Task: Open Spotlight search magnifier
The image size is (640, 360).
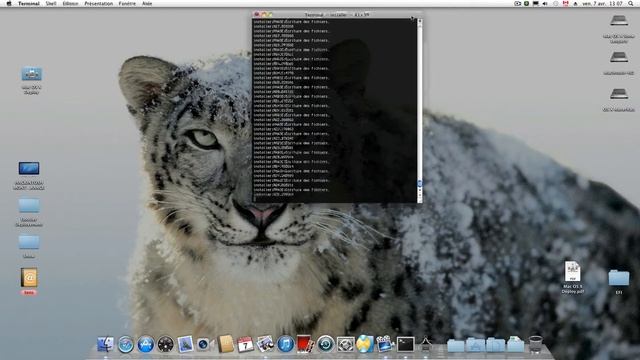Action: [631, 3]
